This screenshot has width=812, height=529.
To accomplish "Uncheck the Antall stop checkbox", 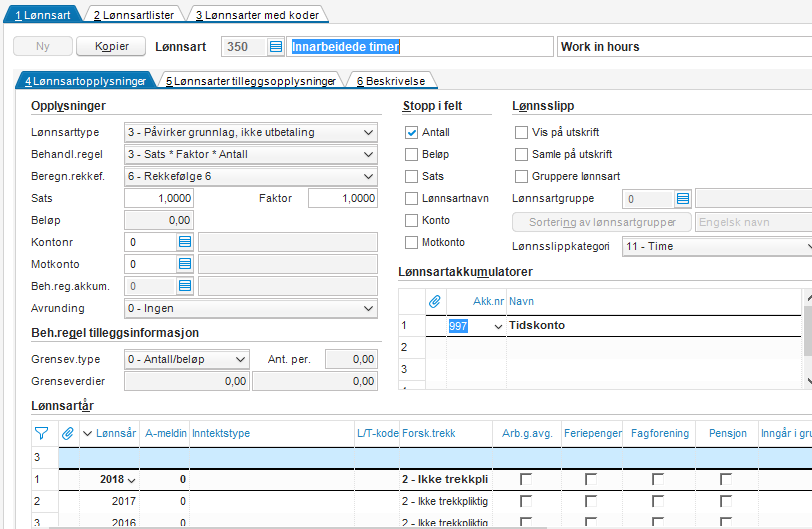I will coord(411,133).
